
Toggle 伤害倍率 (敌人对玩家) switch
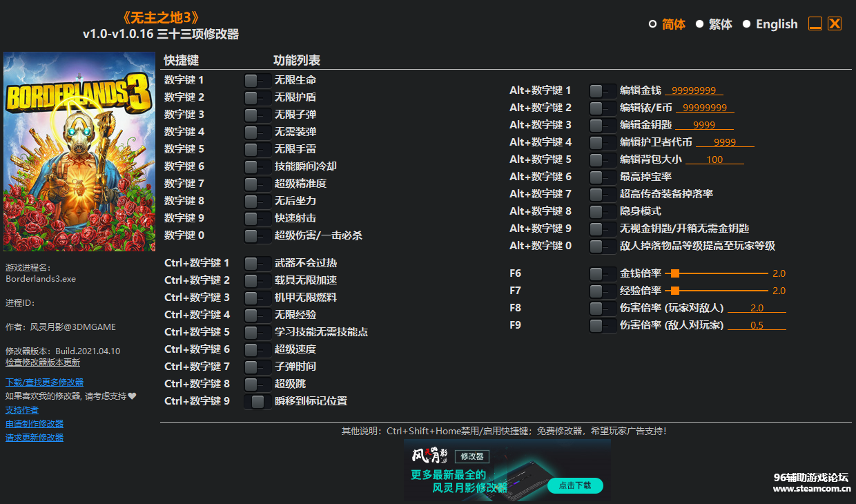click(602, 325)
